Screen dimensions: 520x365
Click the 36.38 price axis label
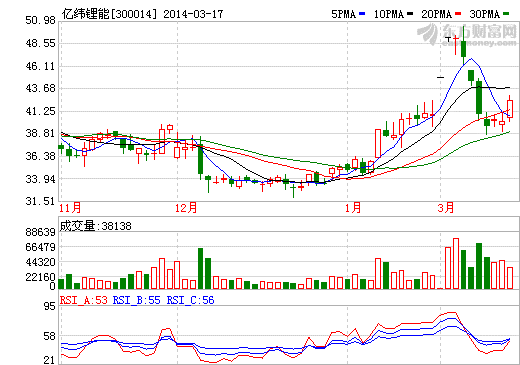point(41,156)
